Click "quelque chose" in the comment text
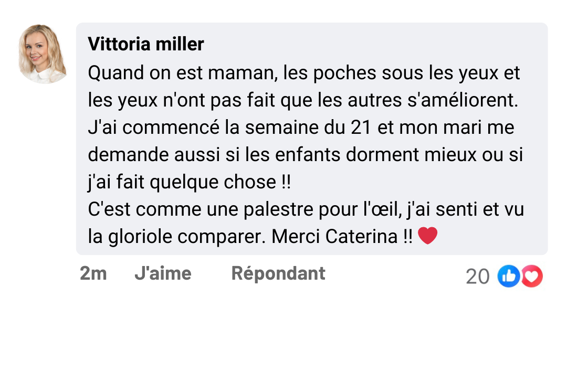567x392 pixels. pos(213,182)
